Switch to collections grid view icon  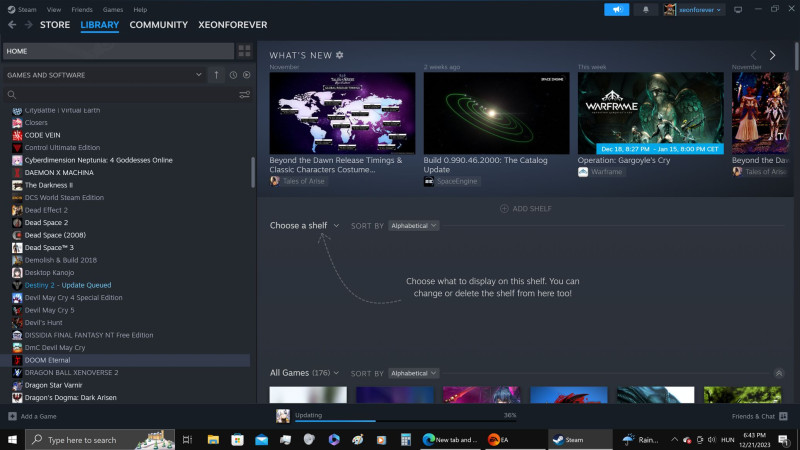[244, 51]
